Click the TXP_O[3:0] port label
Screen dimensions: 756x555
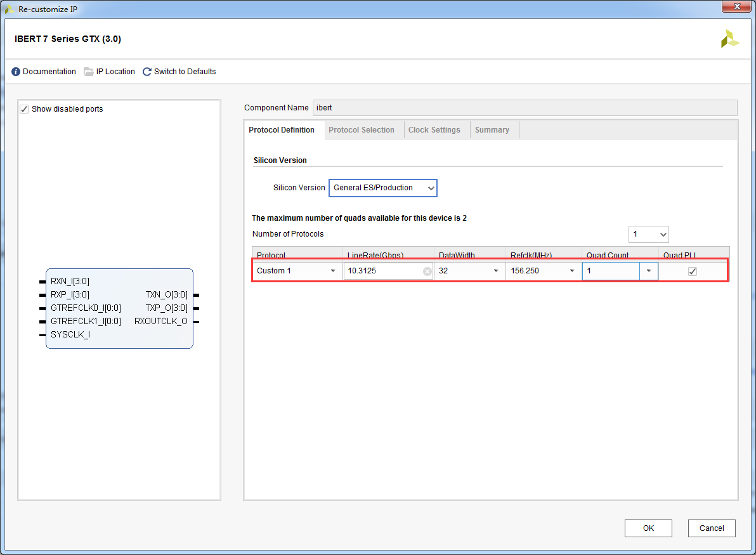[x=166, y=308]
